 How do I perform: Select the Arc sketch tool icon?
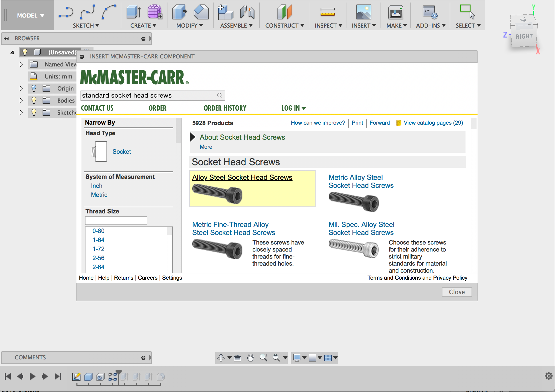109,12
